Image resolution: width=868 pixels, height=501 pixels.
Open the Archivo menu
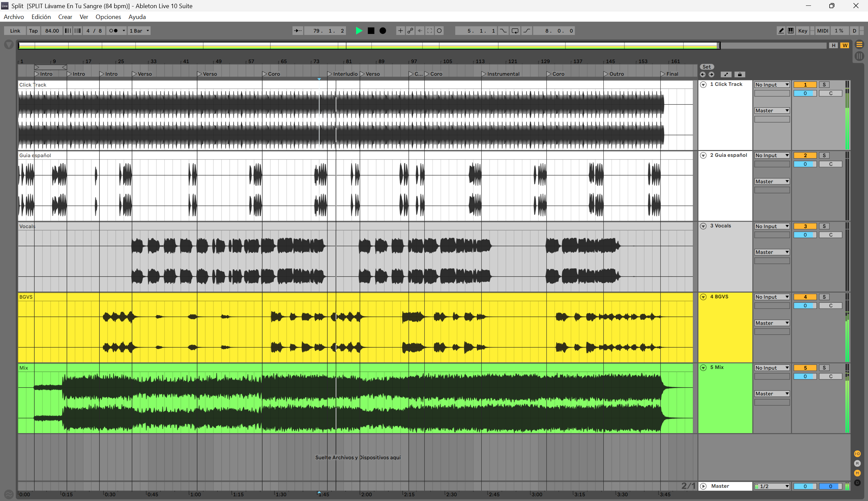point(14,17)
